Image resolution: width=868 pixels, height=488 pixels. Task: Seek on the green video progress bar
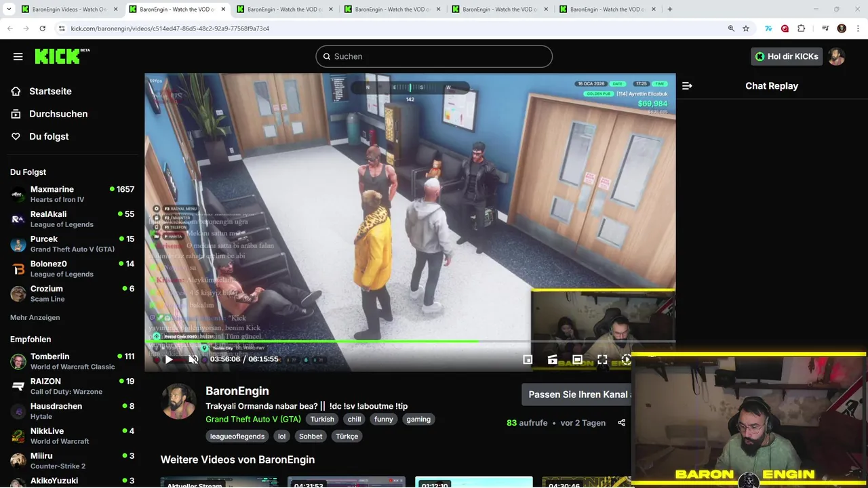(x=410, y=341)
